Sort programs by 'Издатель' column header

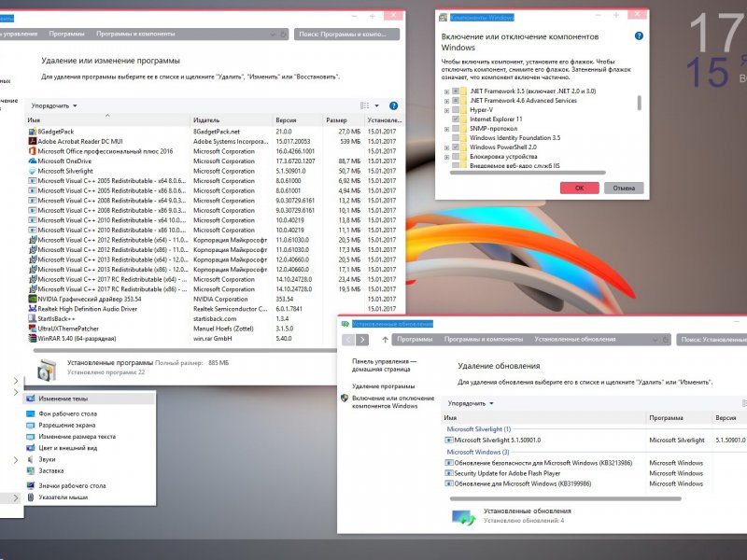click(231, 120)
